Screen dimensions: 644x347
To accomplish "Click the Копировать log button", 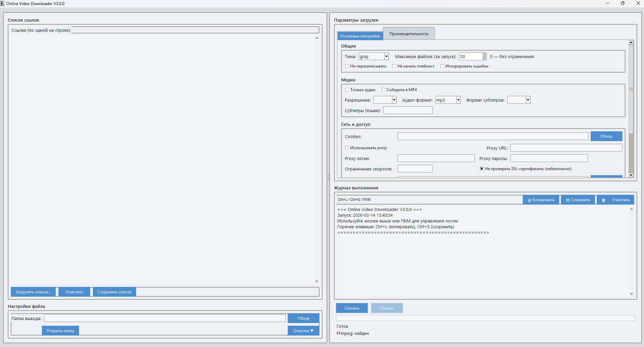I will point(541,200).
